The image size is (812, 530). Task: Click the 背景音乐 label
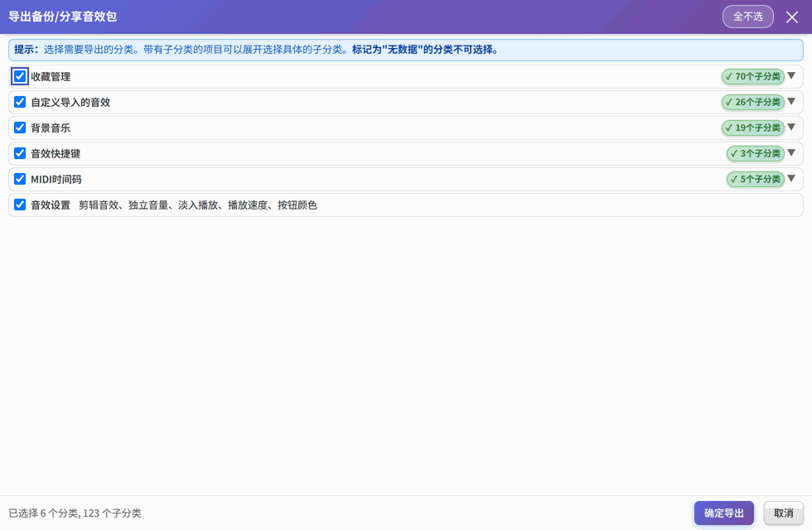tap(51, 128)
